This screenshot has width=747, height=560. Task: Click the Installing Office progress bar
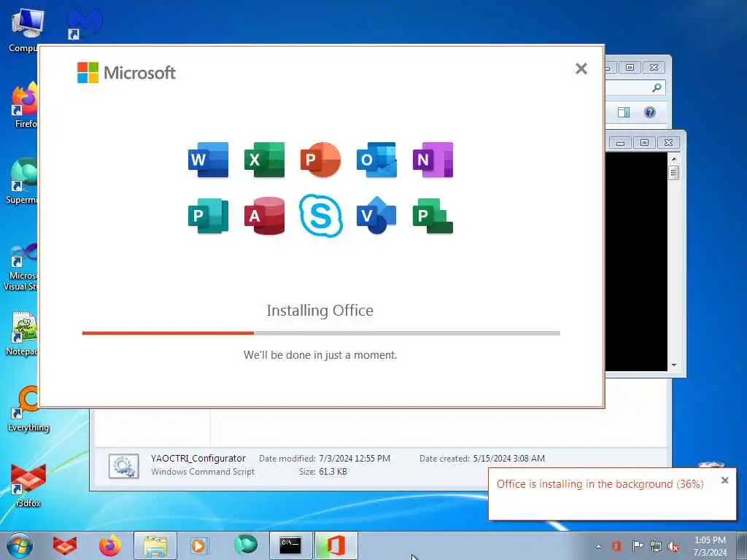(x=321, y=332)
